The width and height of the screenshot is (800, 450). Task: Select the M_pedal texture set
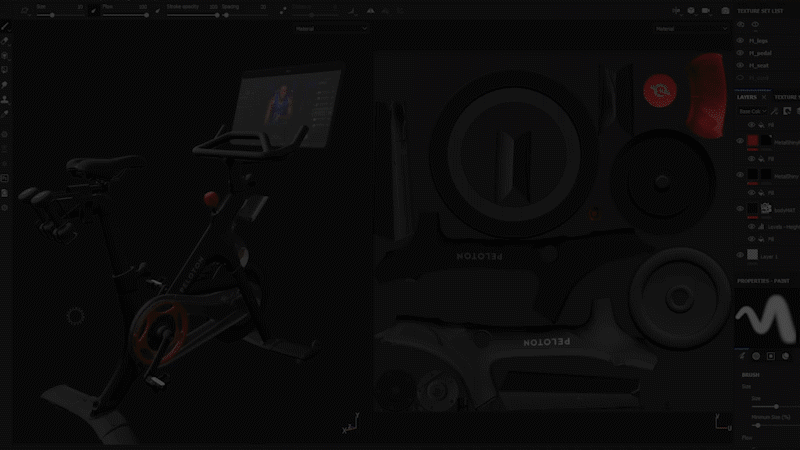(760, 53)
